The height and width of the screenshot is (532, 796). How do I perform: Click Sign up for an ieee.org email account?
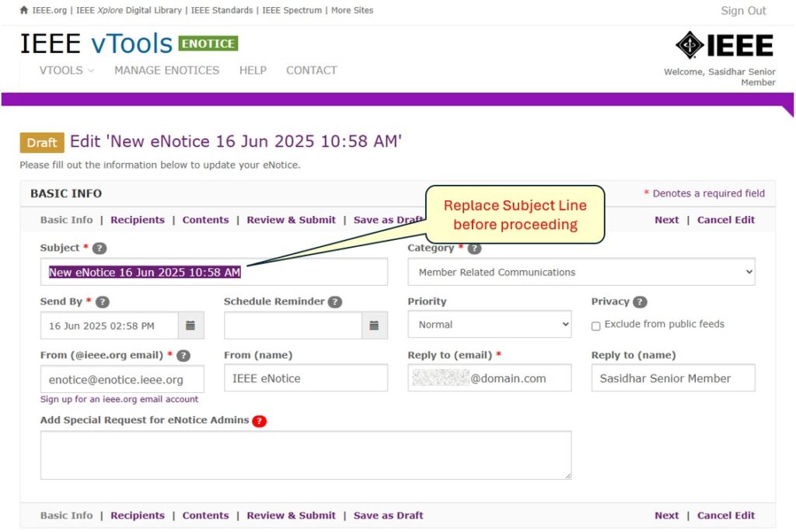click(x=119, y=399)
